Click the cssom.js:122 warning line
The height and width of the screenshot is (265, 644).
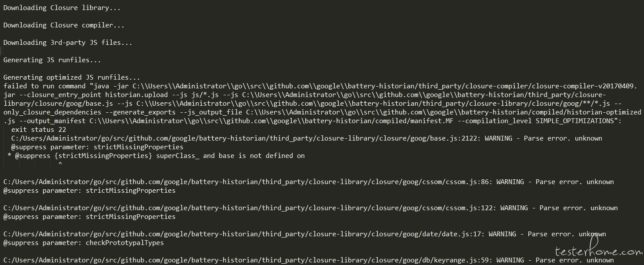(x=310, y=208)
